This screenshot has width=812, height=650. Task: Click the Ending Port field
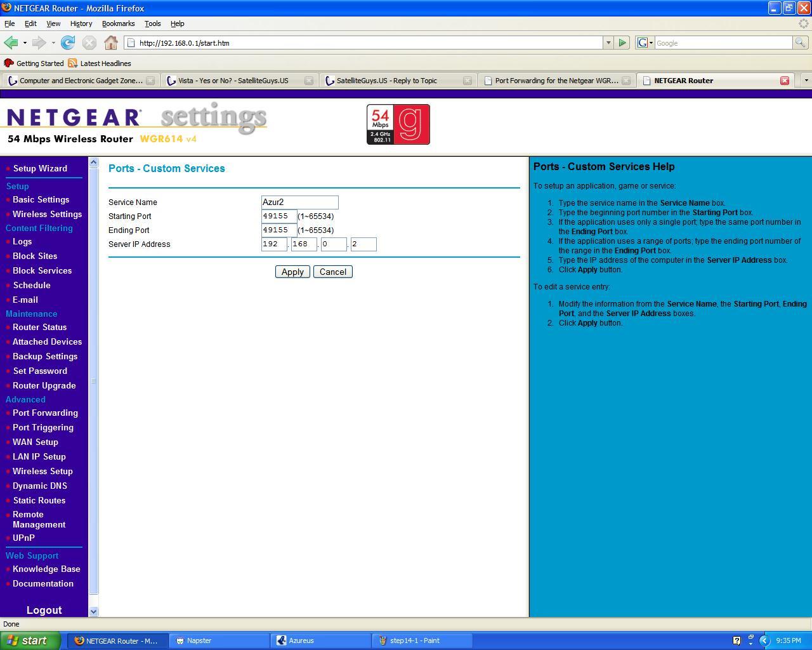pos(279,230)
